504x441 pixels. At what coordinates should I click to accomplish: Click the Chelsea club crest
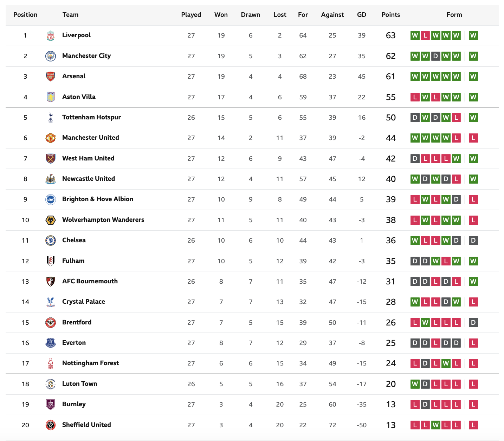click(x=51, y=241)
